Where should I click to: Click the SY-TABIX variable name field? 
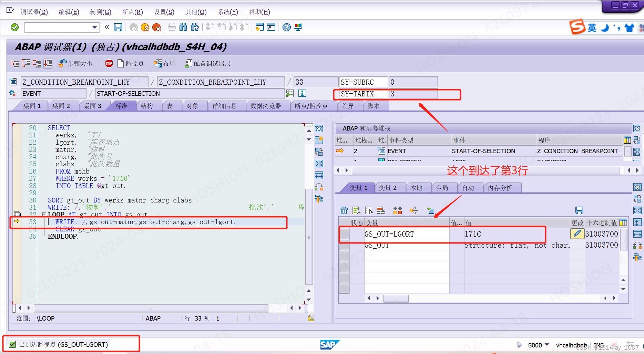point(363,94)
